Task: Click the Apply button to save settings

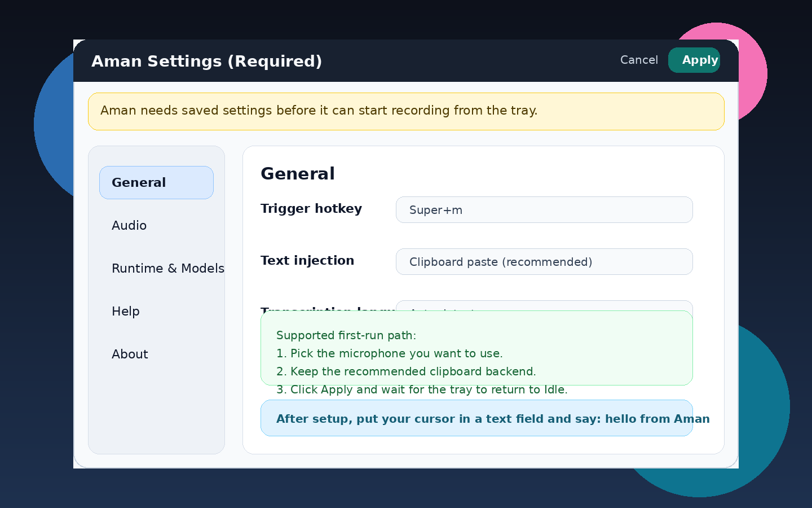Action: coord(694,60)
